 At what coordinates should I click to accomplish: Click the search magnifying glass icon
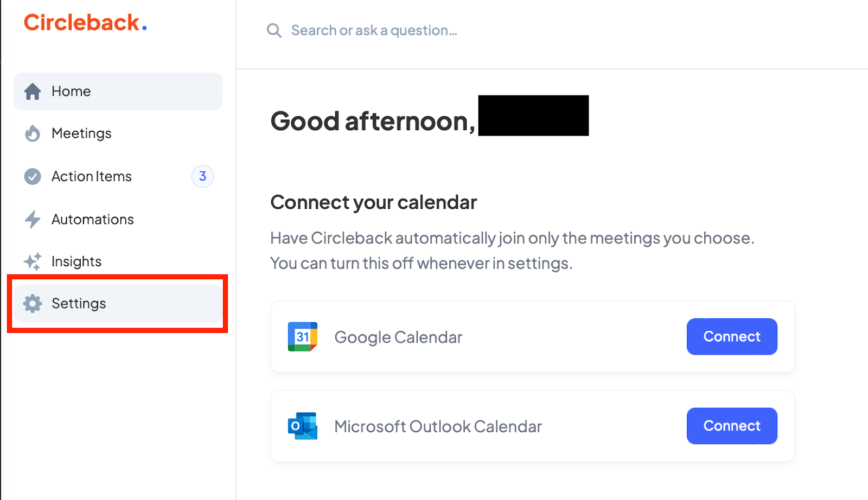tap(274, 30)
